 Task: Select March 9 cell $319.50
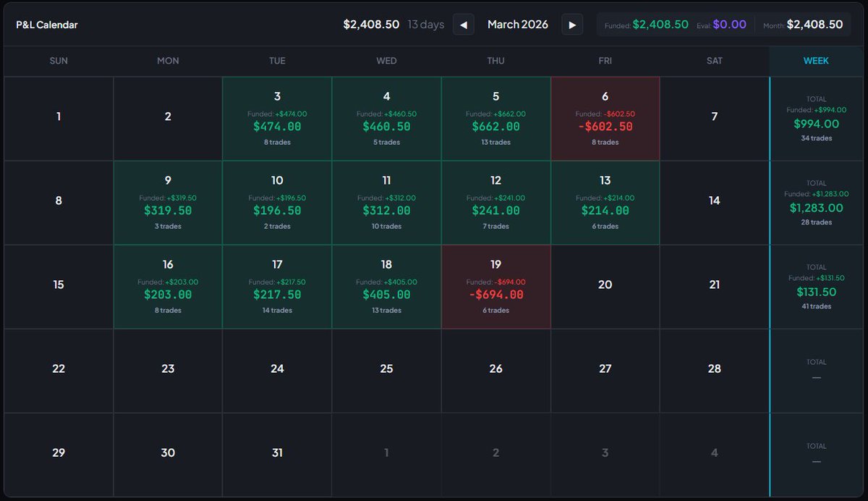pyautogui.click(x=168, y=203)
